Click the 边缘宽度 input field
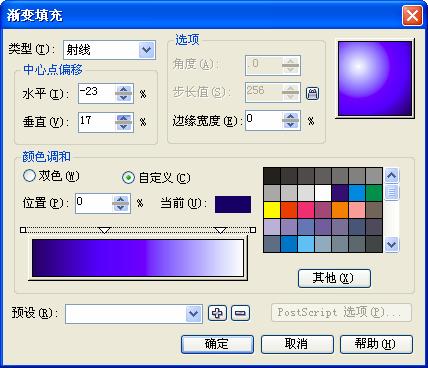This screenshot has width=428, height=368. coord(264,120)
